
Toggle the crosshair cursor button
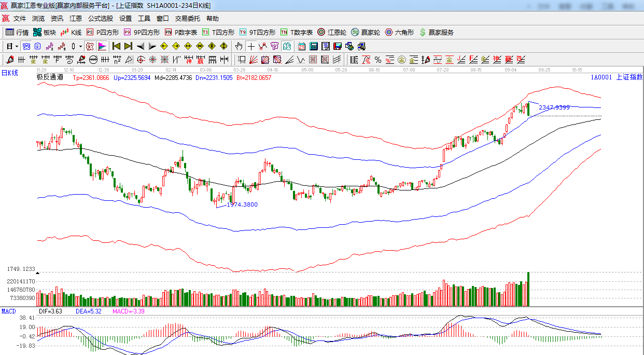point(251,46)
